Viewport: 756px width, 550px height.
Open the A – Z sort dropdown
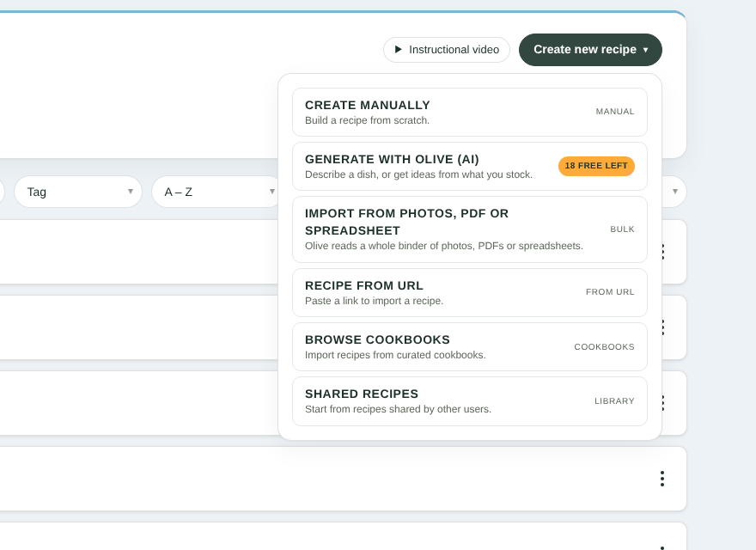point(216,192)
